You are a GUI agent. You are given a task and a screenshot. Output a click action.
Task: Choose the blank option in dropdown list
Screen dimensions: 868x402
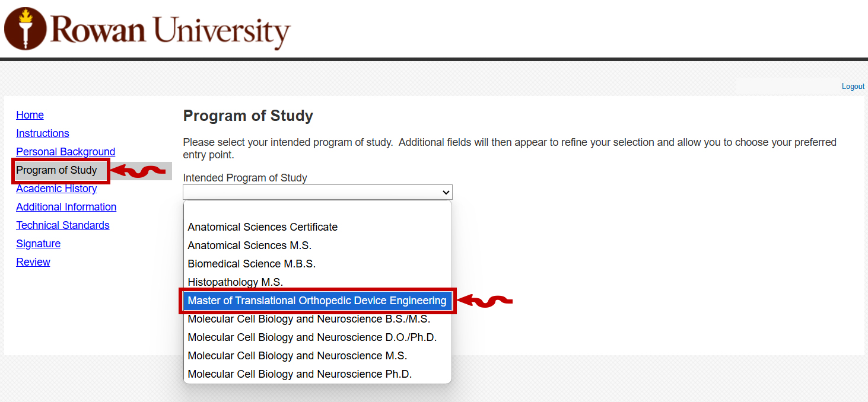(x=317, y=209)
